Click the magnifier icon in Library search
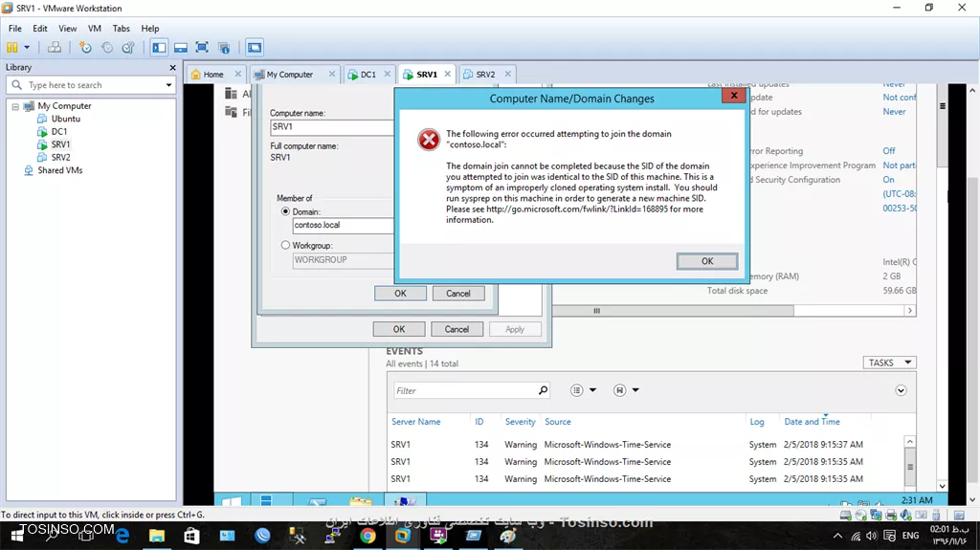 pos(17,85)
